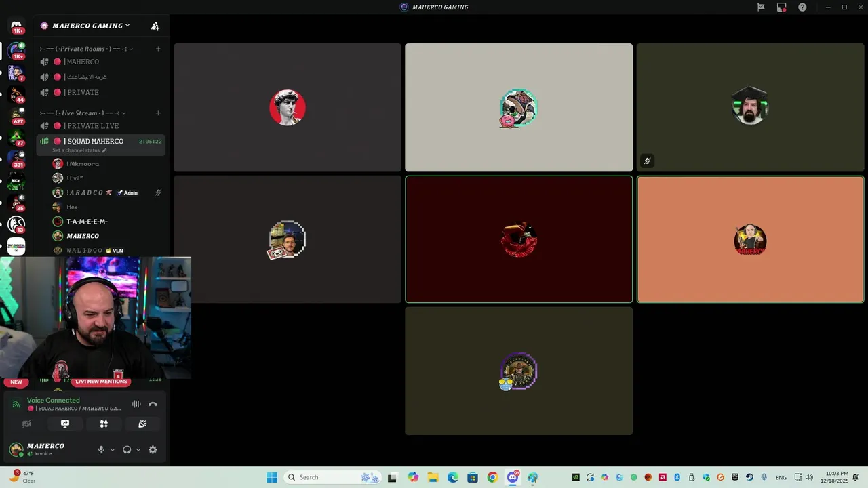Click the red NEW unread pill

point(16,382)
